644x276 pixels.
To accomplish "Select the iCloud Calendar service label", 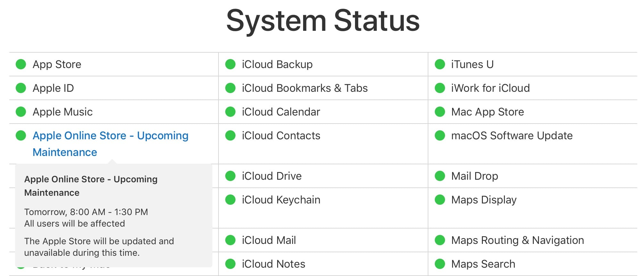I will pos(281,112).
